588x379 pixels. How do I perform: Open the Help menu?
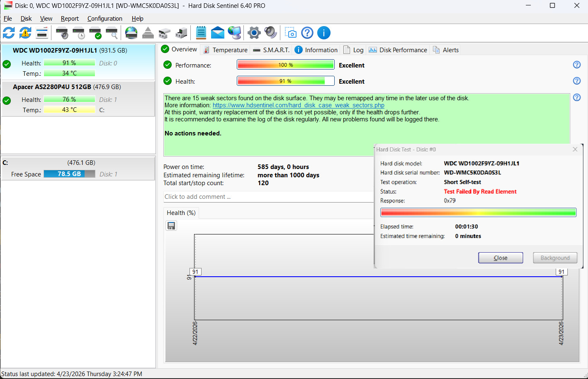137,19
